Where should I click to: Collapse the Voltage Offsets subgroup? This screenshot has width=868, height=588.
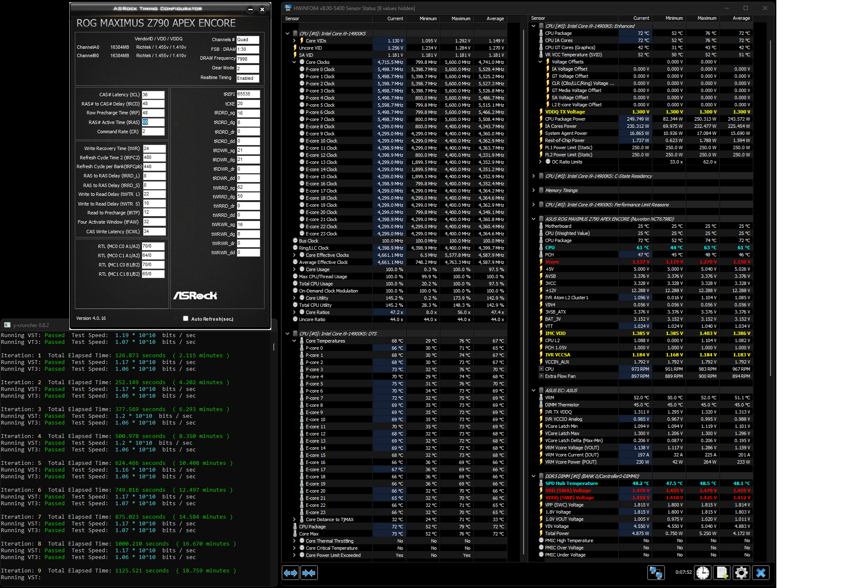click(540, 62)
